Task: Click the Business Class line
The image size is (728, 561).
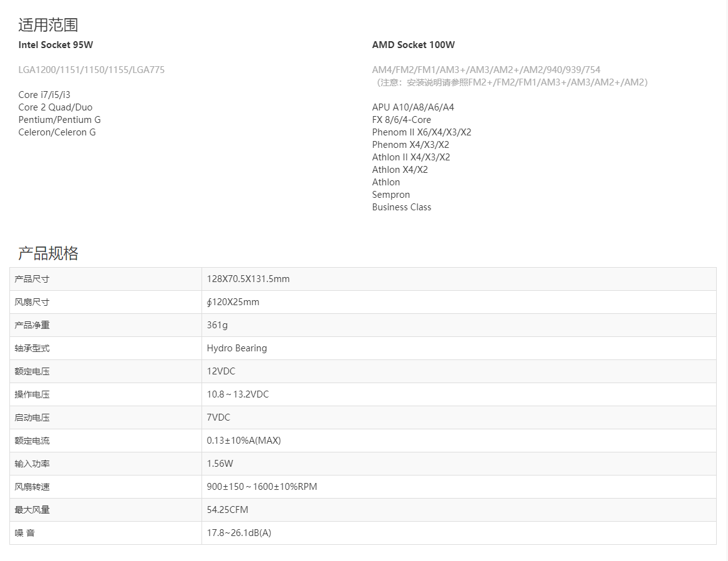Action: [x=402, y=207]
